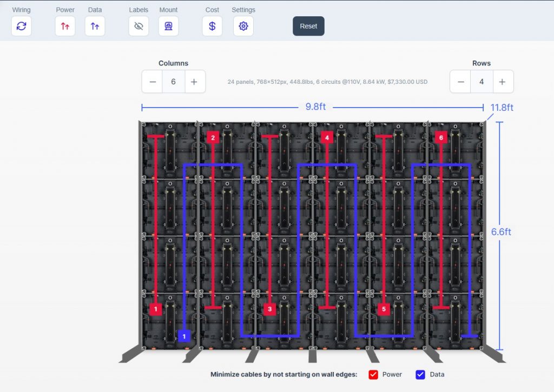Toggle the red Power arrows icon
This screenshot has height=392, width=554.
(x=65, y=26)
